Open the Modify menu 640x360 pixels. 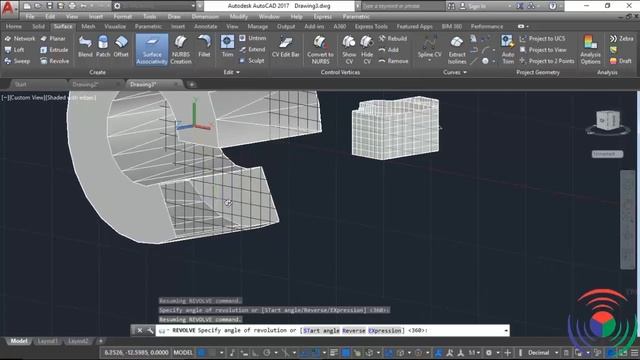coord(238,16)
